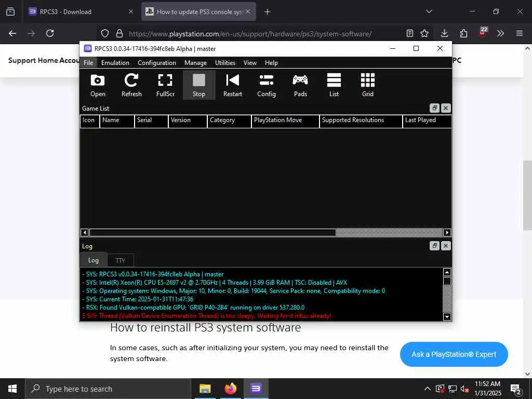Click the taskbar search box
532x399 pixels.
[x=108, y=389]
